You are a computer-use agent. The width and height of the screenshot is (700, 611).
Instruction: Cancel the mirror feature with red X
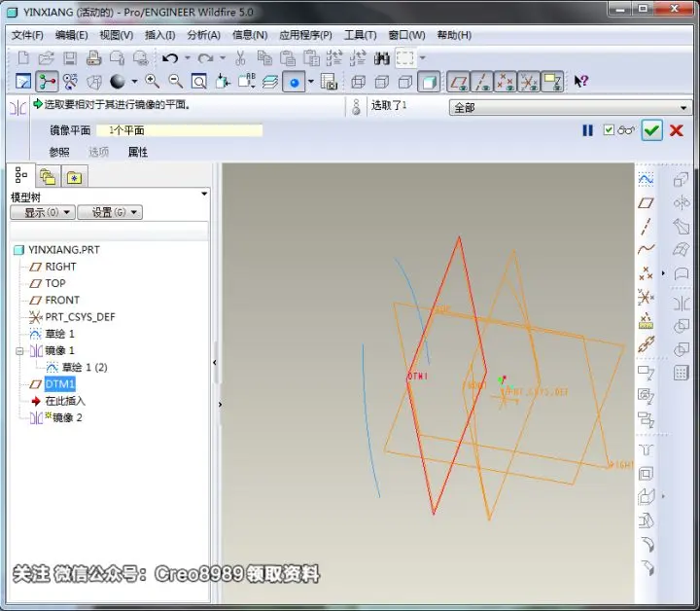point(677,130)
